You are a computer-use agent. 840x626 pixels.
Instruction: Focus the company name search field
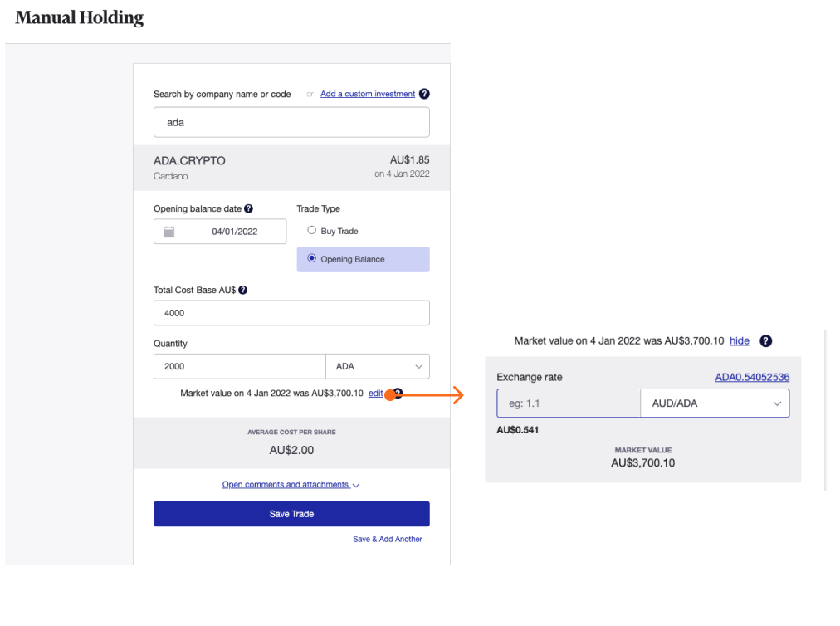pyautogui.click(x=291, y=122)
